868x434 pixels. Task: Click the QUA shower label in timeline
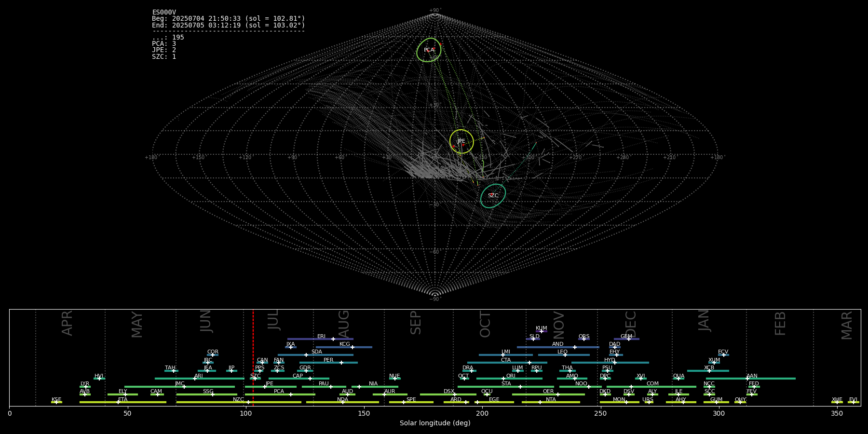coord(679,376)
